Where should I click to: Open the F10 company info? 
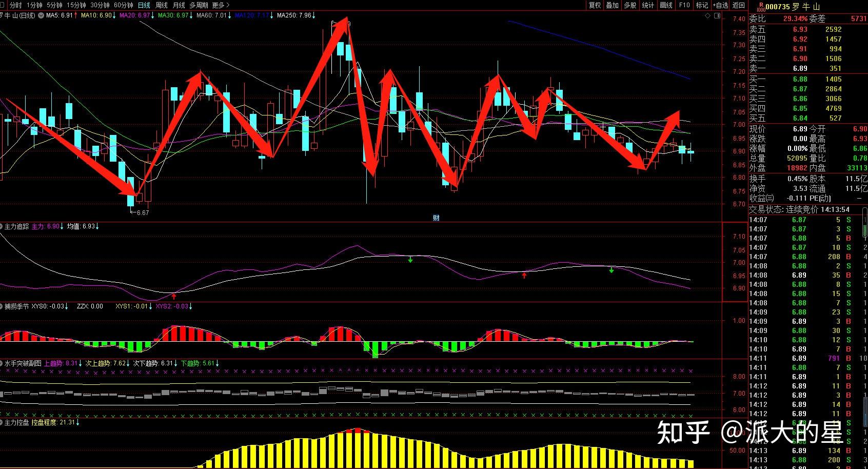(684, 5)
